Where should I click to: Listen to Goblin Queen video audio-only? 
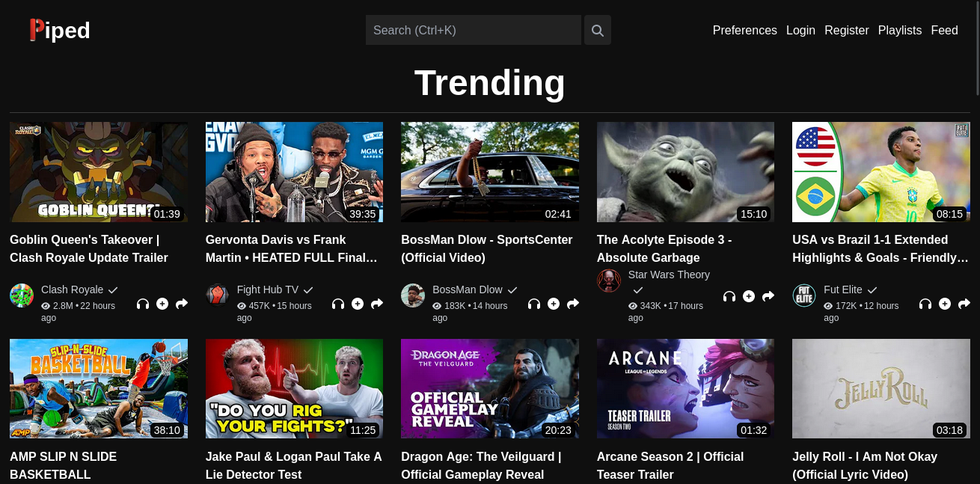143,304
